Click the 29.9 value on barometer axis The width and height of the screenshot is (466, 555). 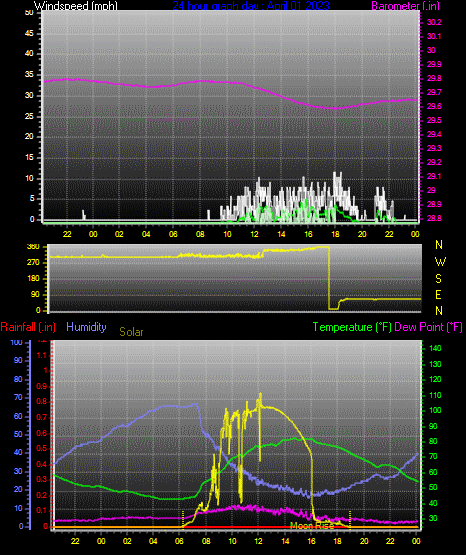pos(434,64)
